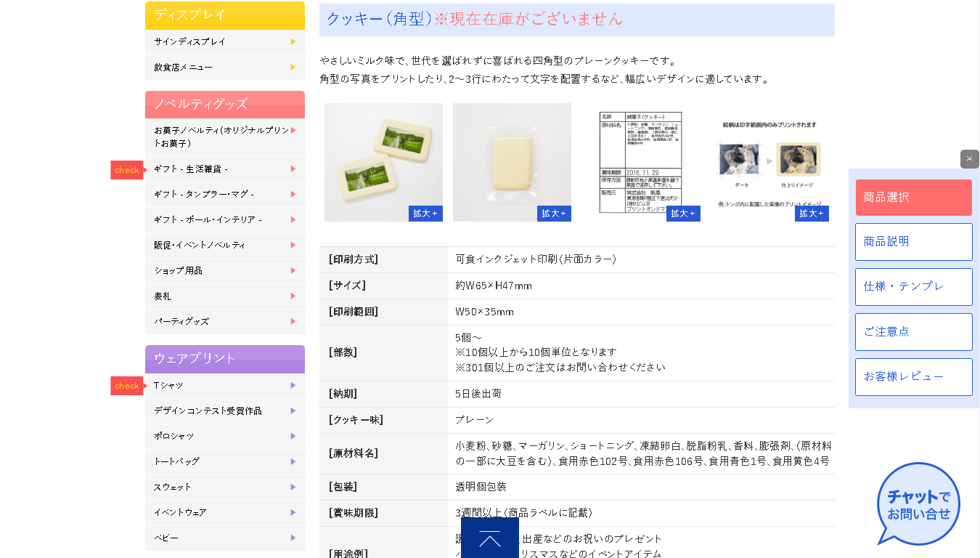The image size is (980, 558).
Task: Click the 透明個包装 packaging value
Action: tap(481, 487)
